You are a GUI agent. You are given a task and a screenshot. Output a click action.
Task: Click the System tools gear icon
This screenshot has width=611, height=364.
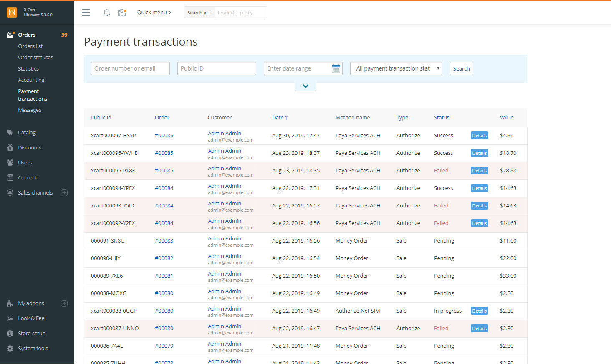10,349
